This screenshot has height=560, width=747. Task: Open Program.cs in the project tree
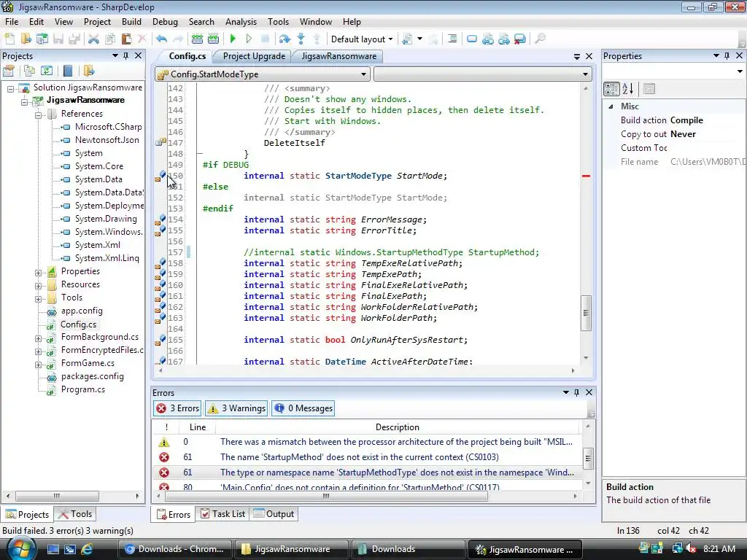[82, 389]
